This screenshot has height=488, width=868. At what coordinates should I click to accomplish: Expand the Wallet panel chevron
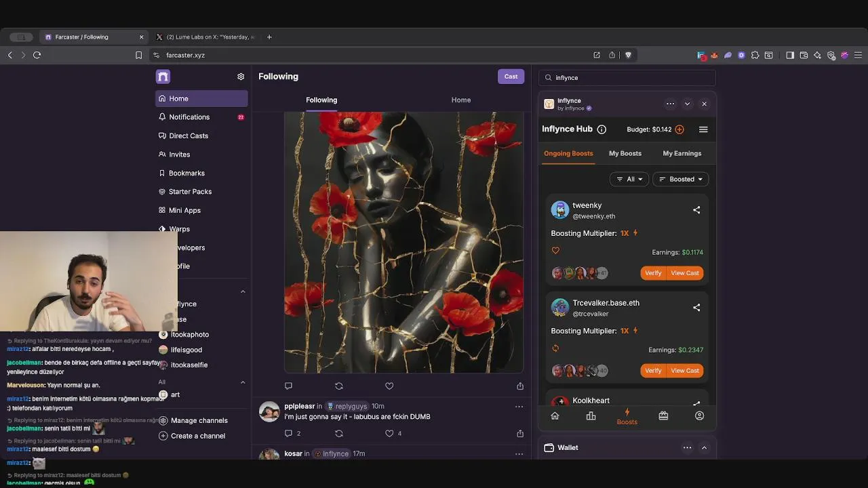click(x=704, y=447)
